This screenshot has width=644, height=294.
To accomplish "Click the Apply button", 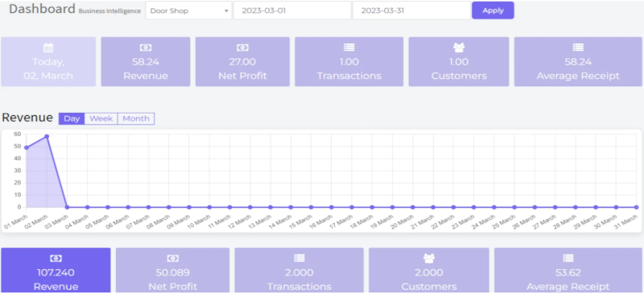I will [x=493, y=10].
